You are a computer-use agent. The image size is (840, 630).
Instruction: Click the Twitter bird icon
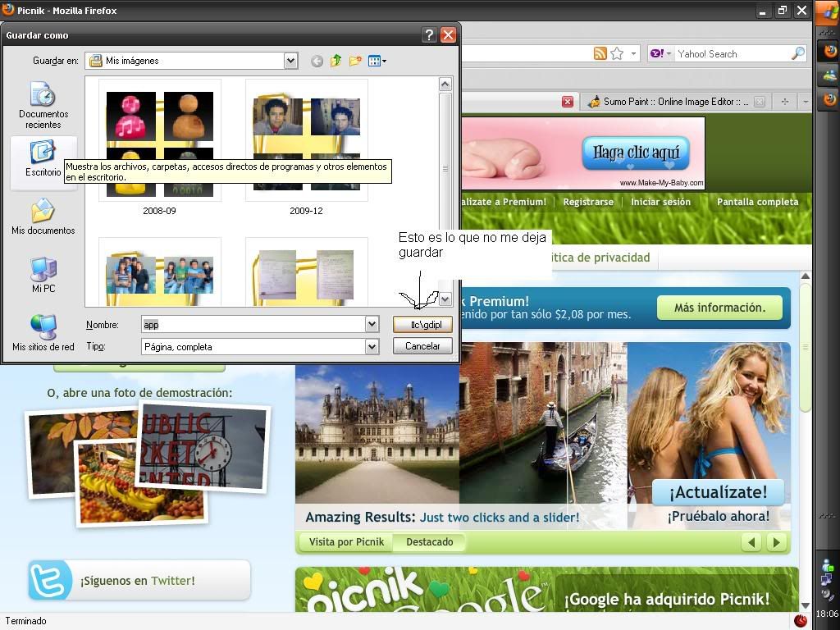tap(49, 580)
